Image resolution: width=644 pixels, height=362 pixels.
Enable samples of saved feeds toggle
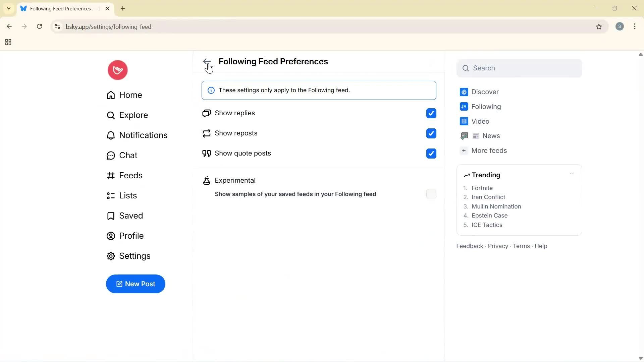pos(431,194)
